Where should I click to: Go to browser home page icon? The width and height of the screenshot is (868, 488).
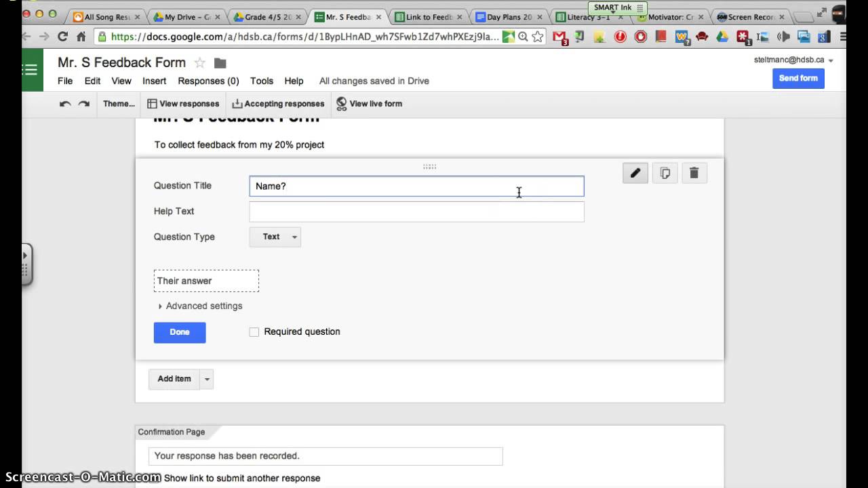point(81,37)
